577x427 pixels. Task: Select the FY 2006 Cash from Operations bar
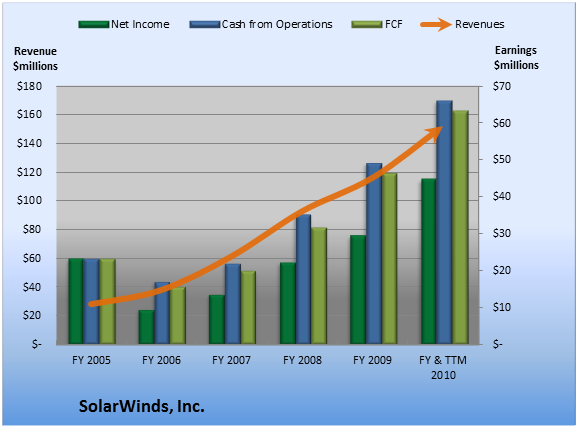162,313
